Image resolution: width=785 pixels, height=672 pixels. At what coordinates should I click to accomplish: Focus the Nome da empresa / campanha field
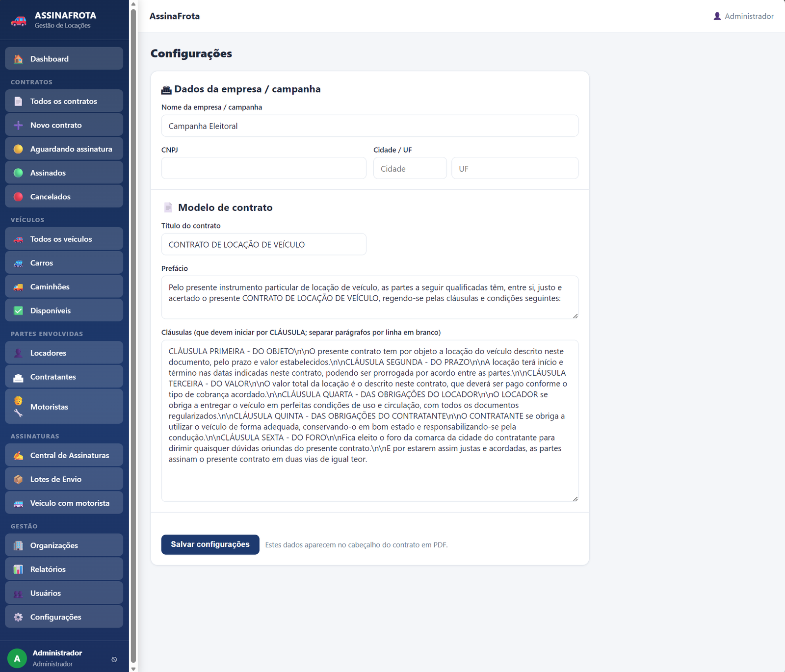pyautogui.click(x=370, y=126)
